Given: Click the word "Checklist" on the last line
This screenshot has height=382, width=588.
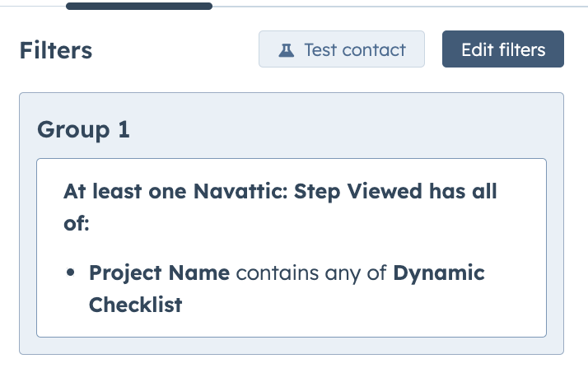Looking at the screenshot, I should pyautogui.click(x=135, y=305).
